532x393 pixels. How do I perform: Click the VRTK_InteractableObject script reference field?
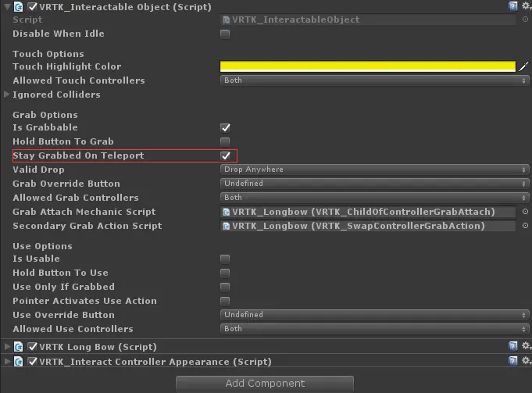pos(368,20)
